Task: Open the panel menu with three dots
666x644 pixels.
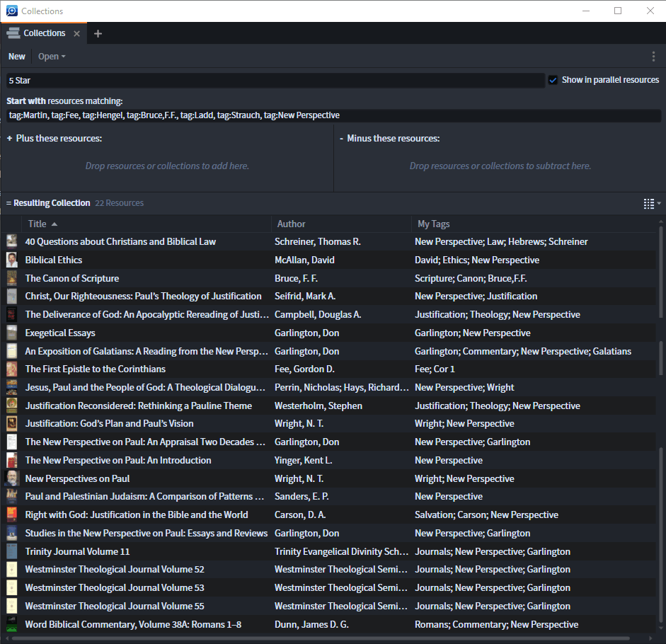Action: click(x=653, y=57)
